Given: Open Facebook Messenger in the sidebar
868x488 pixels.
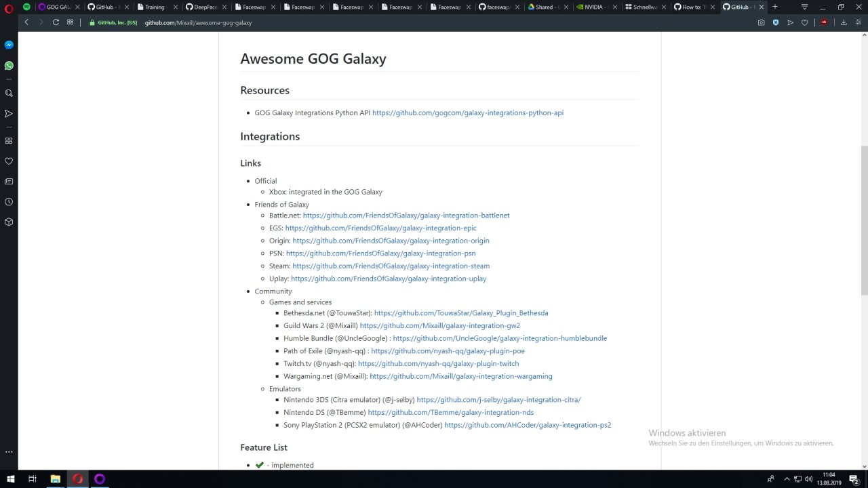Looking at the screenshot, I should point(9,45).
